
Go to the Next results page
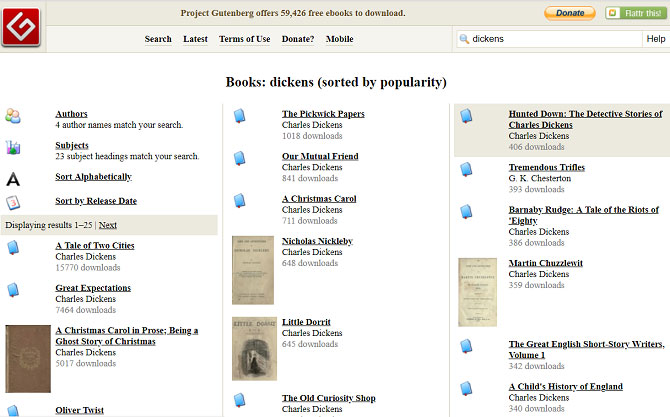(108, 225)
